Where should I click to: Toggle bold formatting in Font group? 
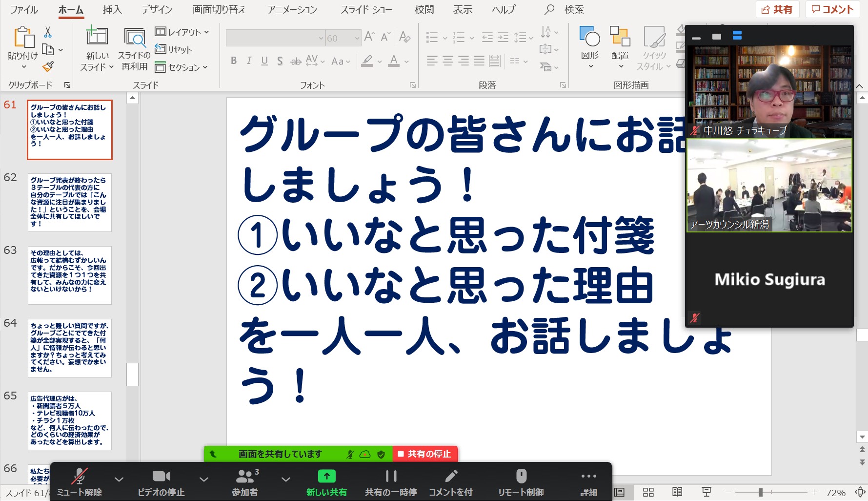[234, 61]
